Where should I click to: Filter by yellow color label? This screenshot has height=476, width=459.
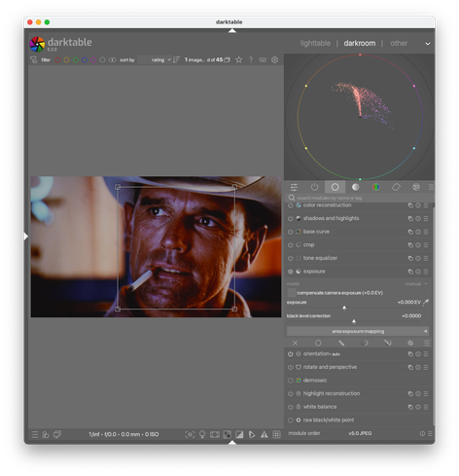67,60
